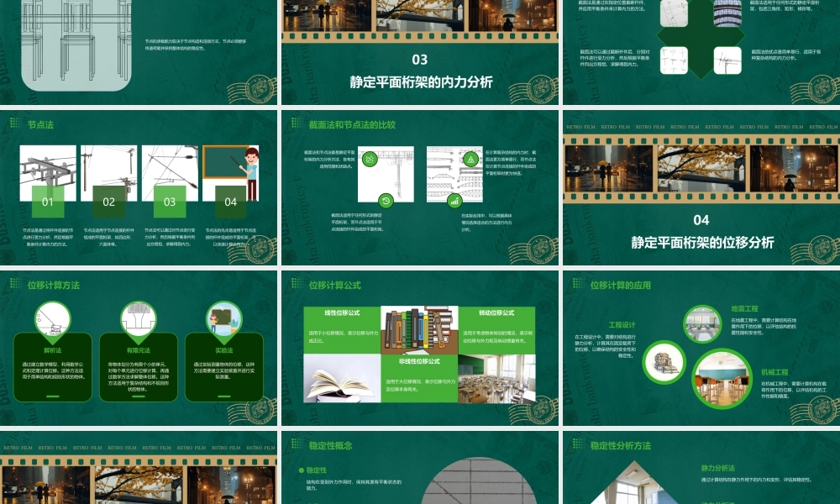Screen dimensions: 840x504
Task: Select the 稳定性概念 slide title
Action: point(330,445)
